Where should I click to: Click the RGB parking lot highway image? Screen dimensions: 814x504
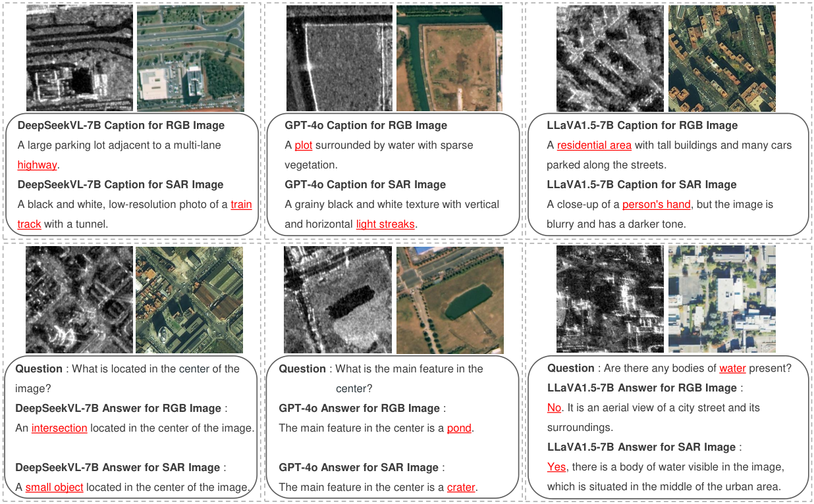(190, 58)
